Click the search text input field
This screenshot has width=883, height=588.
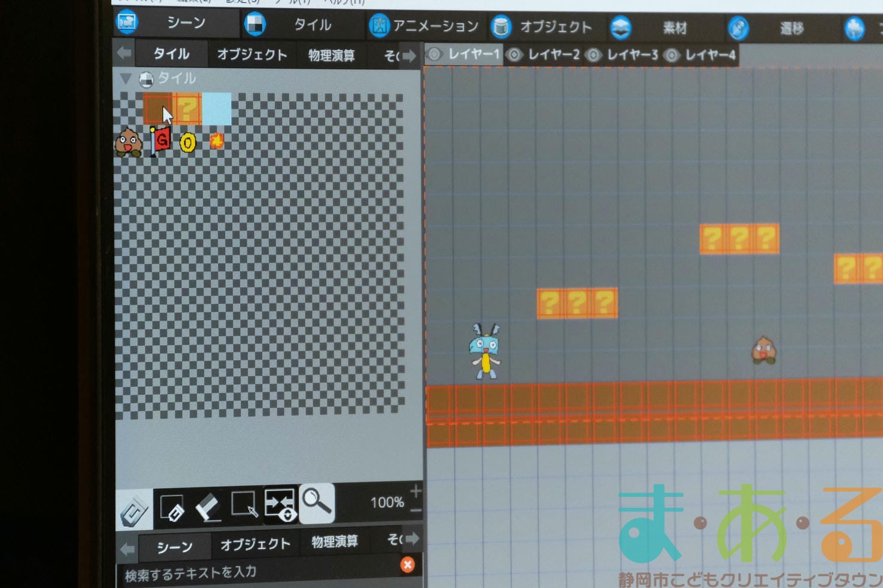[x=257, y=573]
